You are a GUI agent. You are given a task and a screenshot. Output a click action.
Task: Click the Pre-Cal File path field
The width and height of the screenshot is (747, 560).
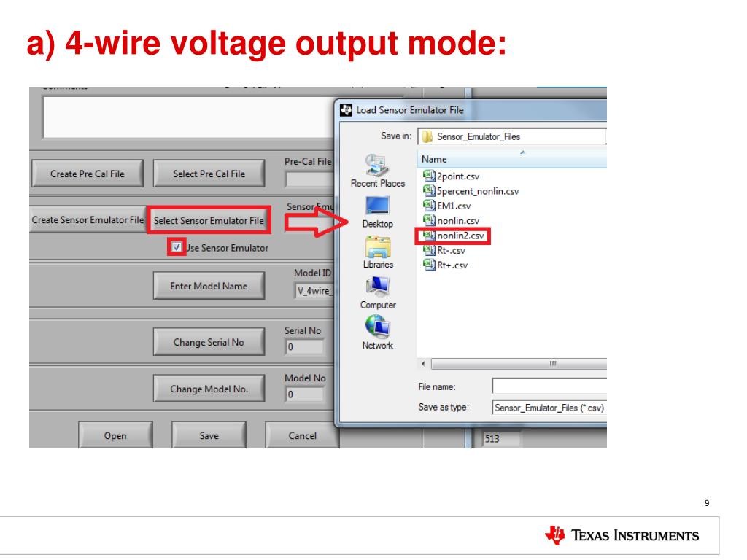point(309,179)
